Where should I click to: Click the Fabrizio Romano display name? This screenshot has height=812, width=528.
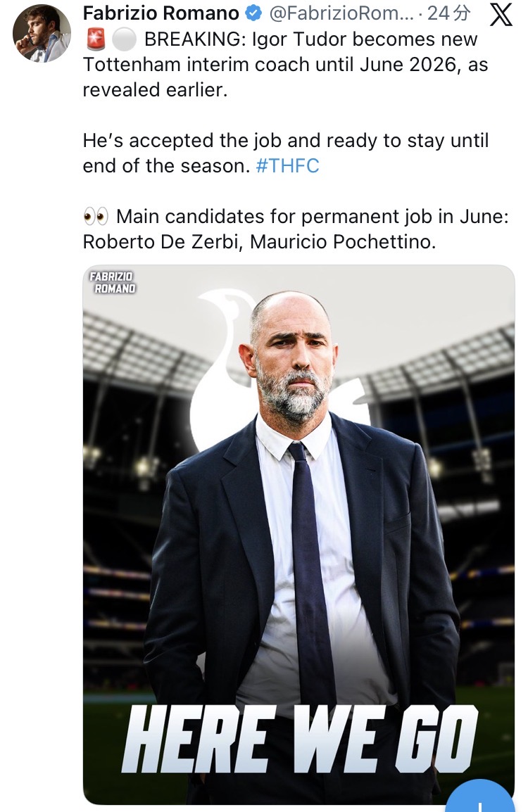[161, 13]
